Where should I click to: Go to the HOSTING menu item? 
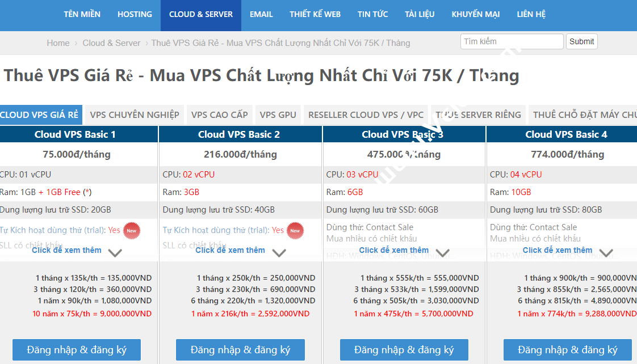[x=135, y=15]
